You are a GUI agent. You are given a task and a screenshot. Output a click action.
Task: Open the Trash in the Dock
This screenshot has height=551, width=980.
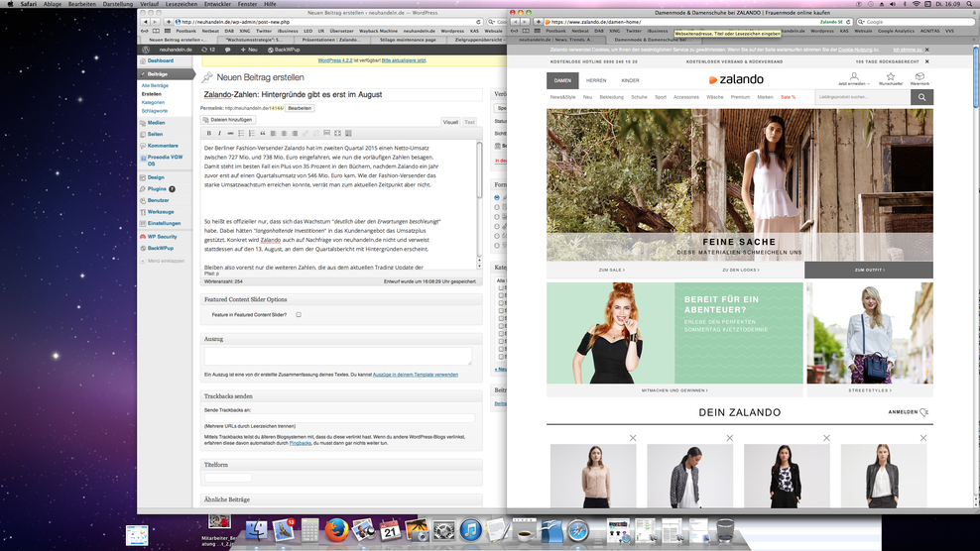pyautogui.click(x=725, y=530)
